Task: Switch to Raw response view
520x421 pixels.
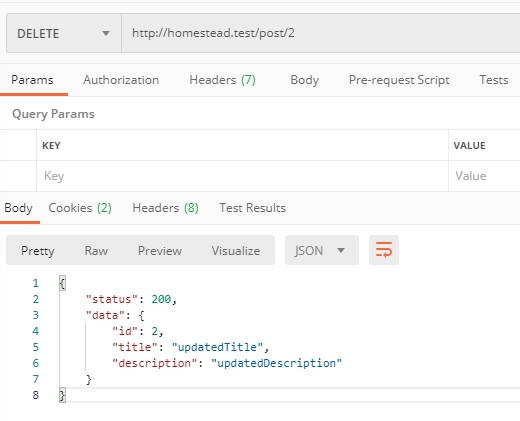Action: click(96, 251)
